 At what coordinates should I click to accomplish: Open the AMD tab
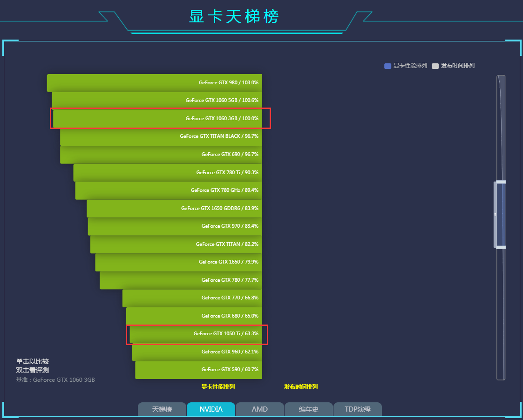point(259,409)
